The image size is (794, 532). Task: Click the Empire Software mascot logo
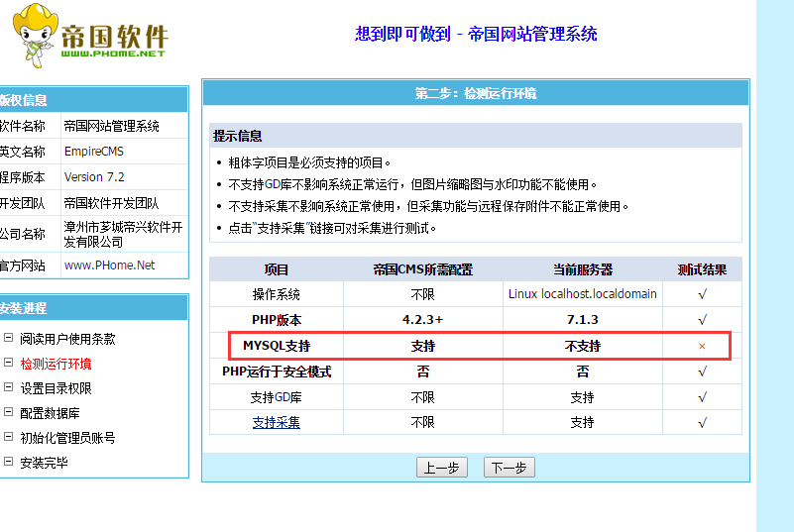click(x=35, y=36)
